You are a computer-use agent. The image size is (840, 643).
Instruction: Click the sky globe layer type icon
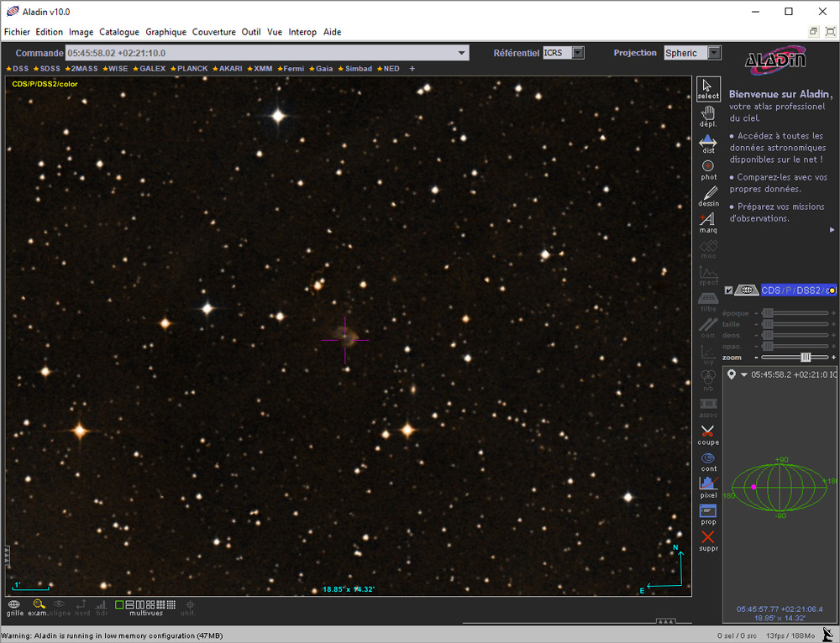746,290
